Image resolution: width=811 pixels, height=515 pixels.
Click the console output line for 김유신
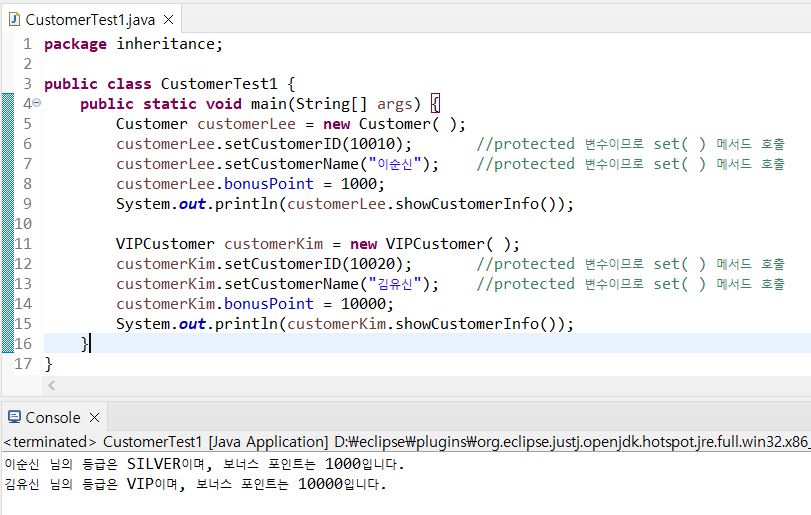[196, 484]
